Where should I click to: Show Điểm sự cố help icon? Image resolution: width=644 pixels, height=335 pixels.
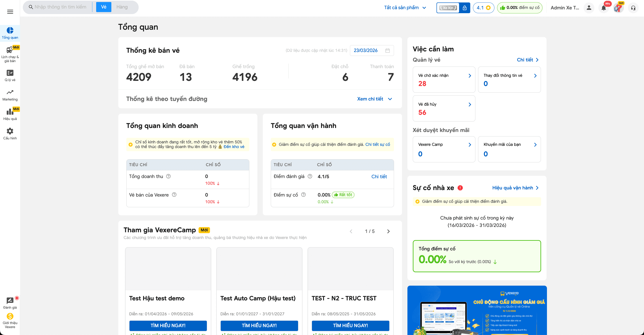click(x=303, y=195)
